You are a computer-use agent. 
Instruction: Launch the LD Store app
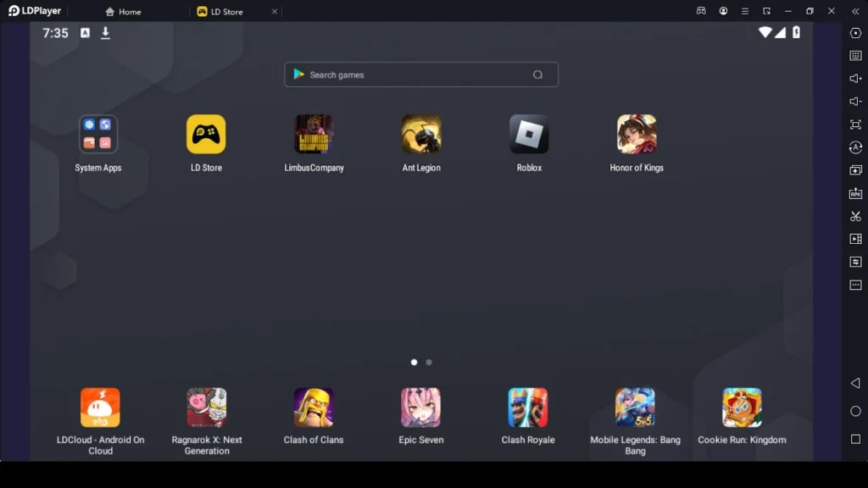click(206, 134)
